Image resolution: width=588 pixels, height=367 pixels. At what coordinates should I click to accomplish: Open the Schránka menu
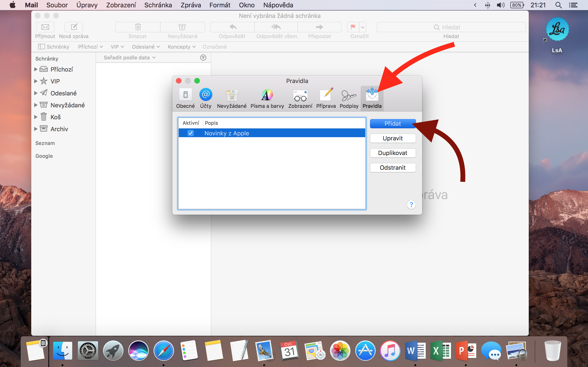(x=158, y=5)
